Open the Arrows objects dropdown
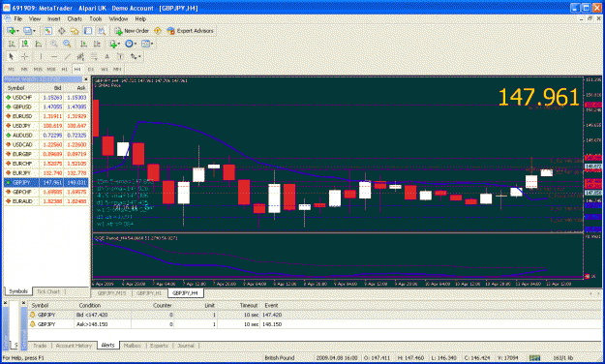605x364 pixels. click(136, 57)
